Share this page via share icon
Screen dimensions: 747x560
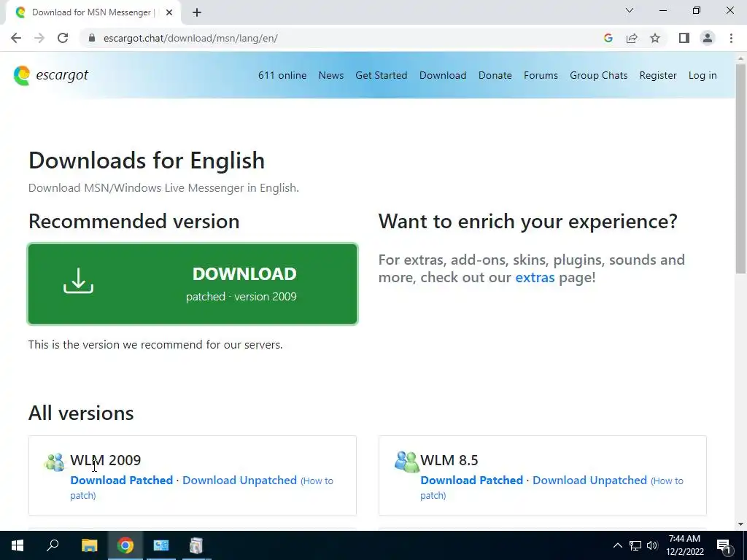pos(632,38)
